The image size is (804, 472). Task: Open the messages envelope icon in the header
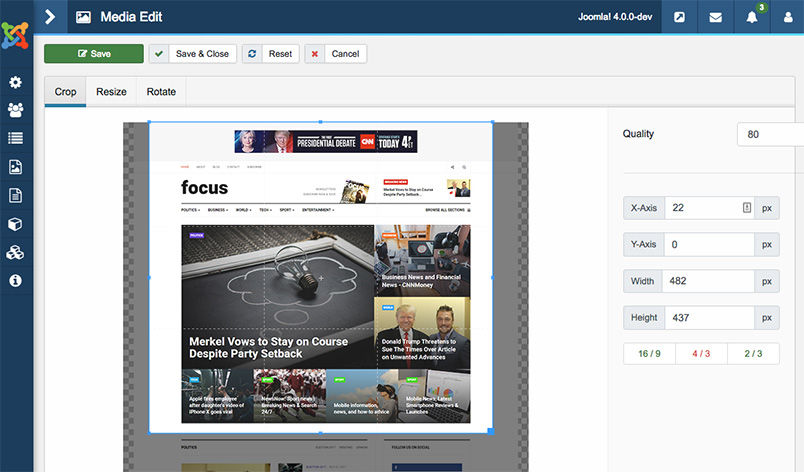coord(716,17)
